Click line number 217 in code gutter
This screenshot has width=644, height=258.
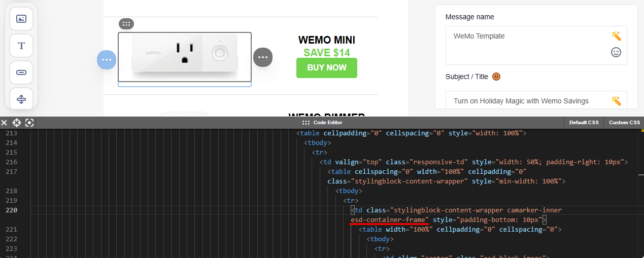11,171
